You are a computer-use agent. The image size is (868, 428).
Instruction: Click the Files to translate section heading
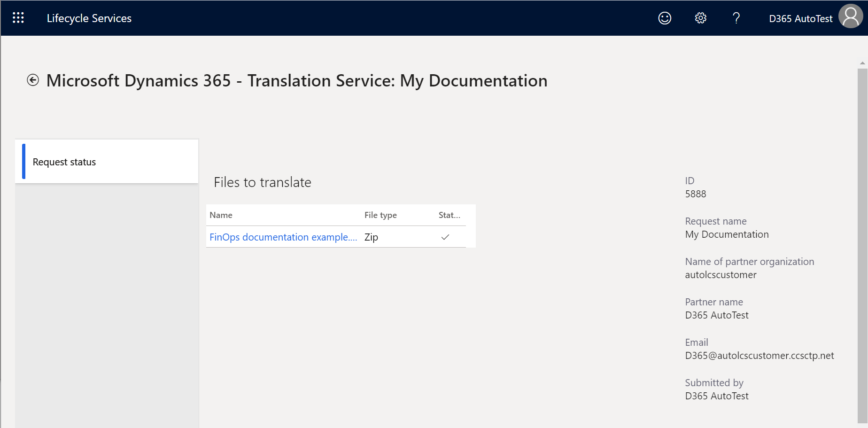(262, 182)
